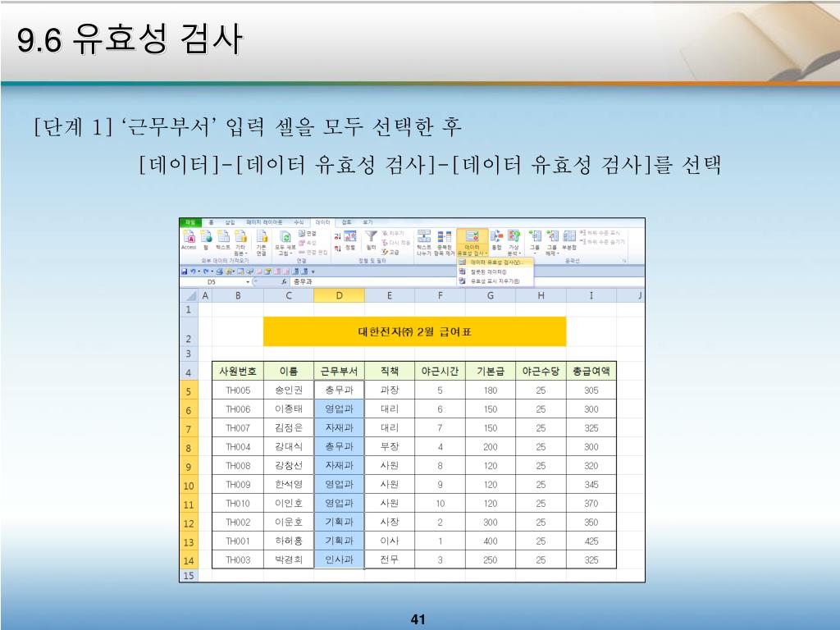Click the fx insert function icon

click(285, 282)
